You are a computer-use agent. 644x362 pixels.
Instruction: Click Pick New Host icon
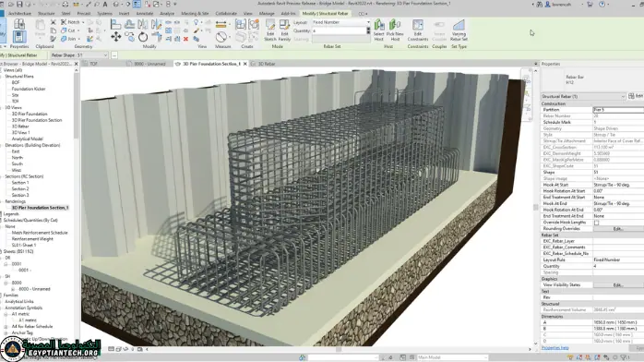(395, 30)
